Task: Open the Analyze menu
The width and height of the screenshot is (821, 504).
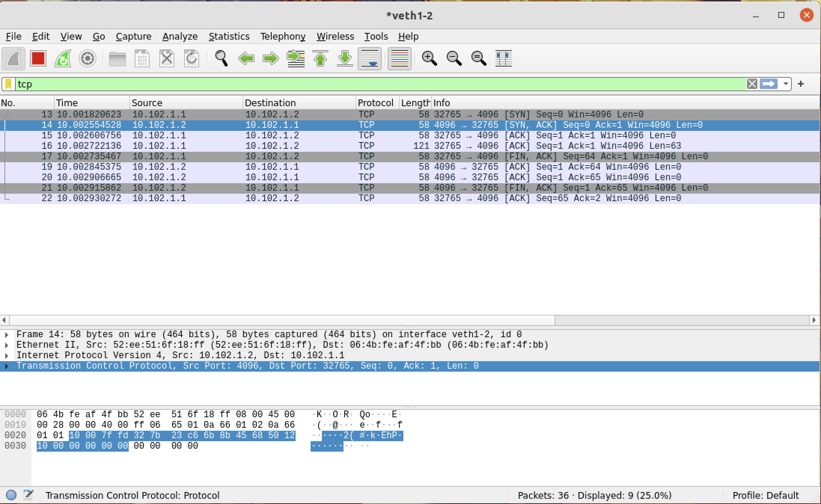Action: point(180,36)
